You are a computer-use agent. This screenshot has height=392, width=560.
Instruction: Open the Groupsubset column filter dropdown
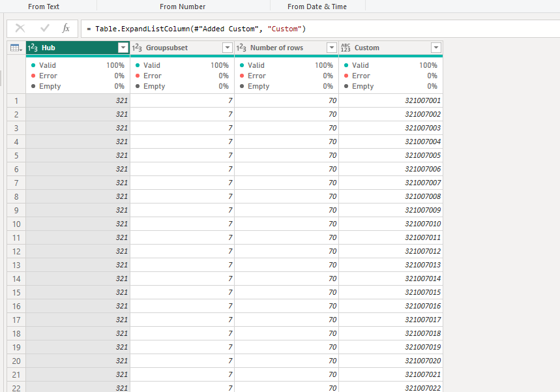tap(227, 48)
